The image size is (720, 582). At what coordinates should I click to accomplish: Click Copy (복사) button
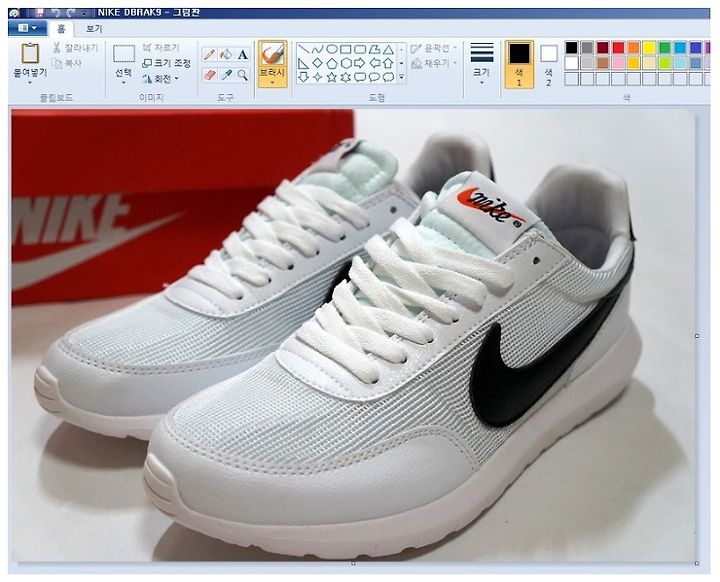pyautogui.click(x=68, y=63)
